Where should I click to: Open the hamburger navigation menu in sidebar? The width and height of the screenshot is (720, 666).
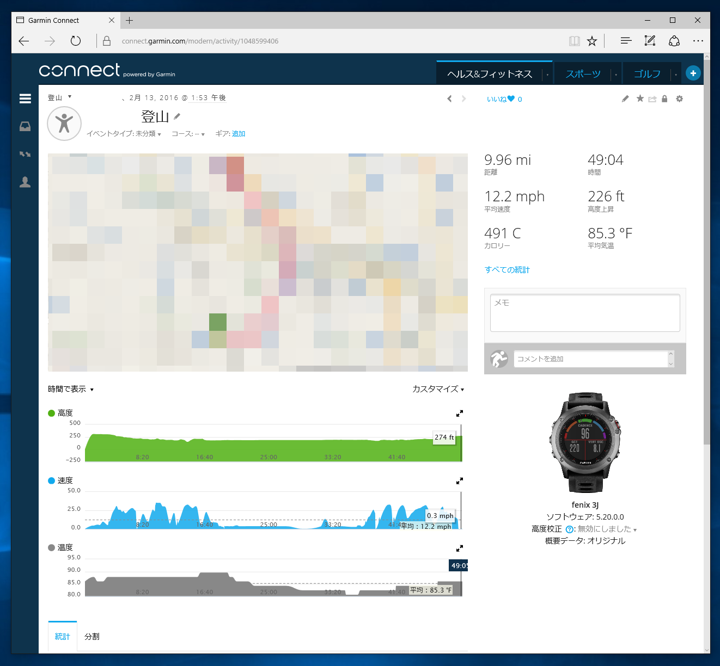tap(25, 99)
